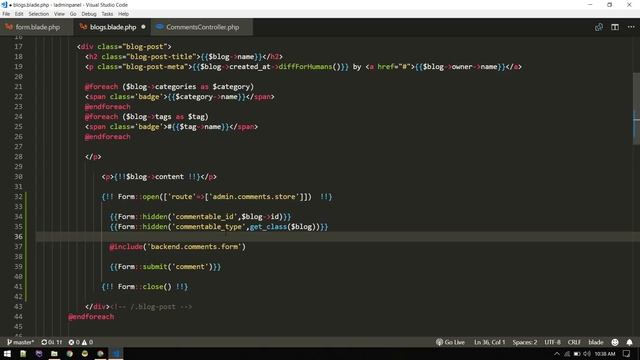Open the View menu
This screenshot has width=640, height=360.
coord(59,14)
